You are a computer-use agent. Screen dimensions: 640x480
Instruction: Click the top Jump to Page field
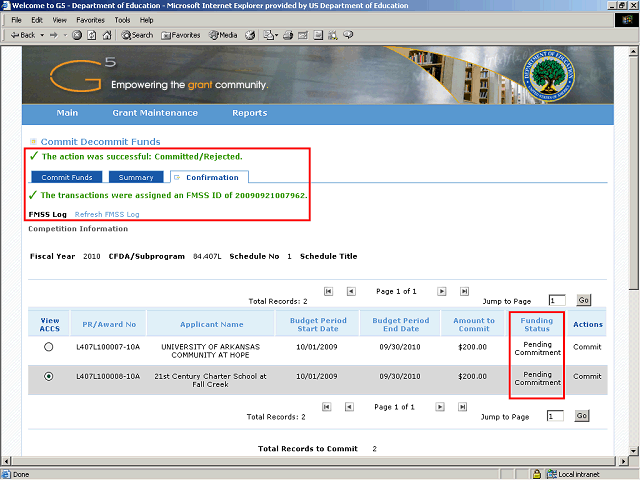click(x=557, y=300)
